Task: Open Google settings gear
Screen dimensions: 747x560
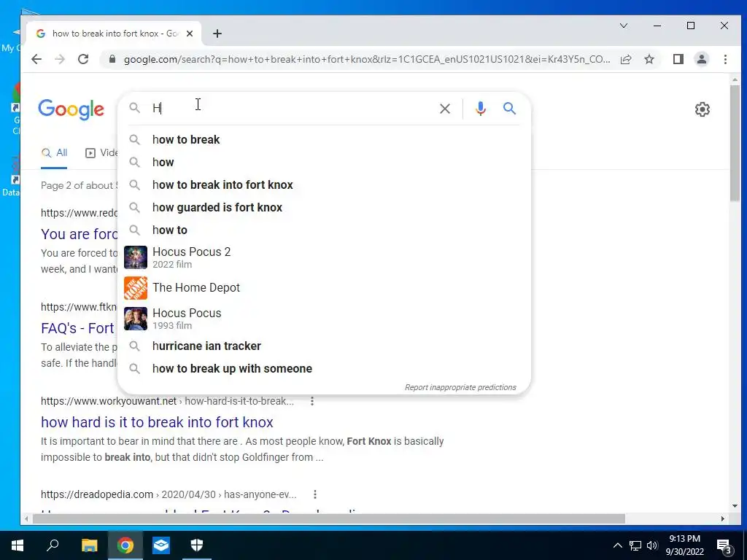Action: click(703, 109)
